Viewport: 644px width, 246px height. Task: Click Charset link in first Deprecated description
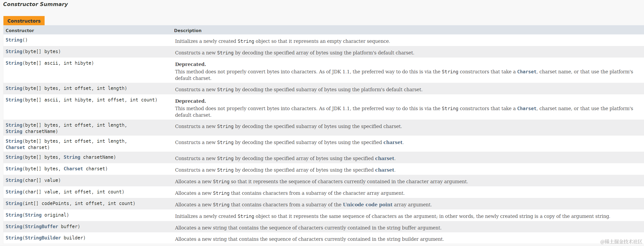(527, 72)
